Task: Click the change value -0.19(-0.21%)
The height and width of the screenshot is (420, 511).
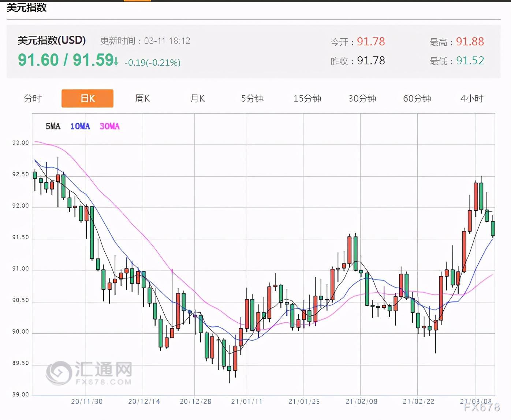Action: 152,63
